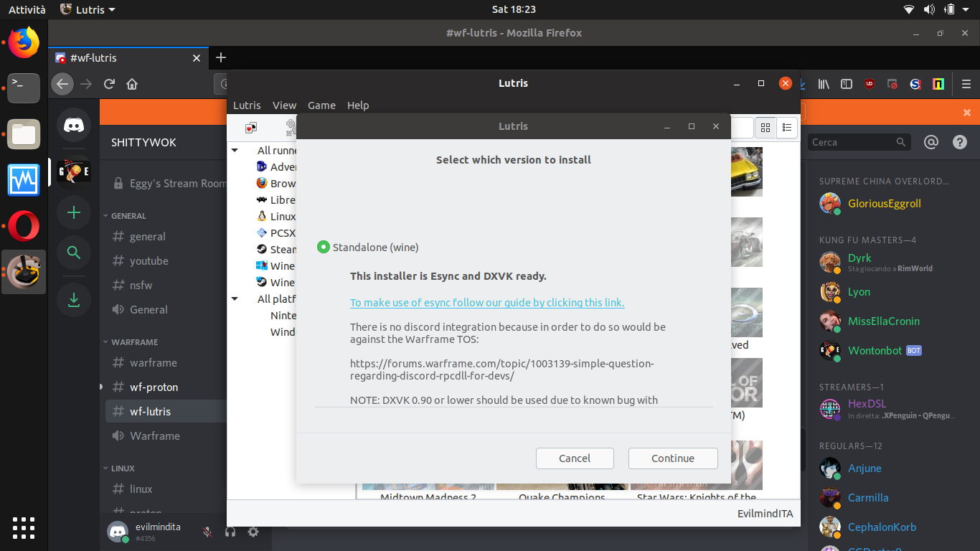The height and width of the screenshot is (551, 980).
Task: Toggle the Firefox sidebar icon
Action: pyautogui.click(x=847, y=84)
